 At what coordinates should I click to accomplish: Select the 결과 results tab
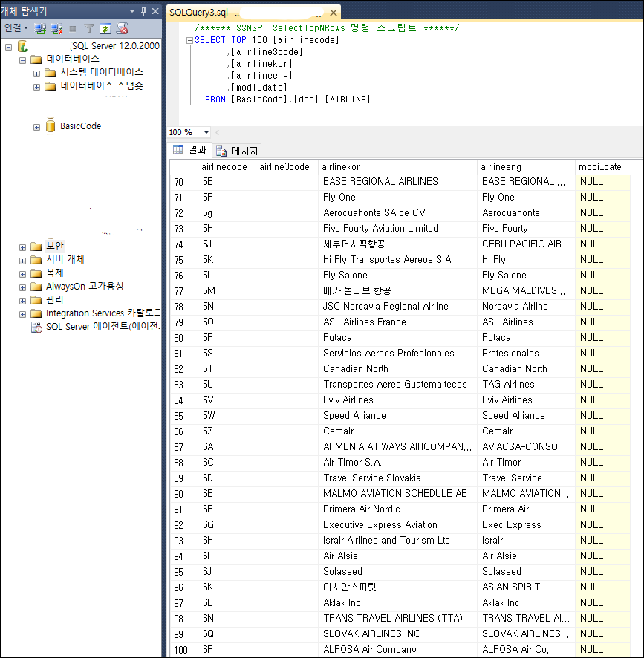(x=191, y=150)
